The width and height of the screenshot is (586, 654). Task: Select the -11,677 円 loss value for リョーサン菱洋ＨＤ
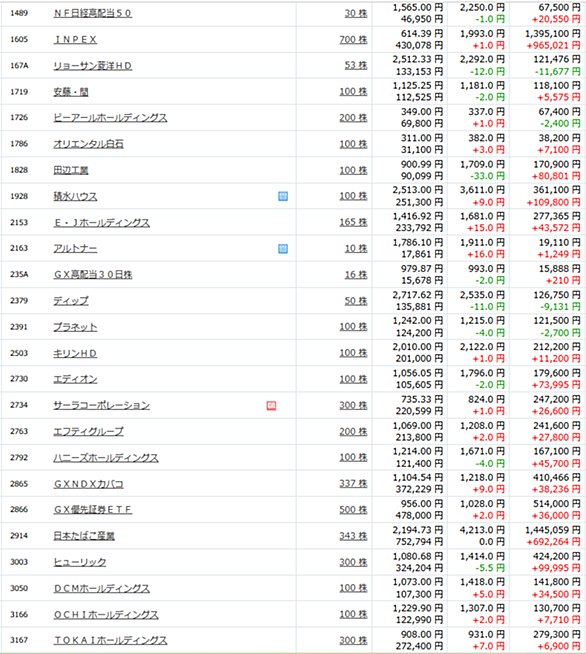coord(557,72)
